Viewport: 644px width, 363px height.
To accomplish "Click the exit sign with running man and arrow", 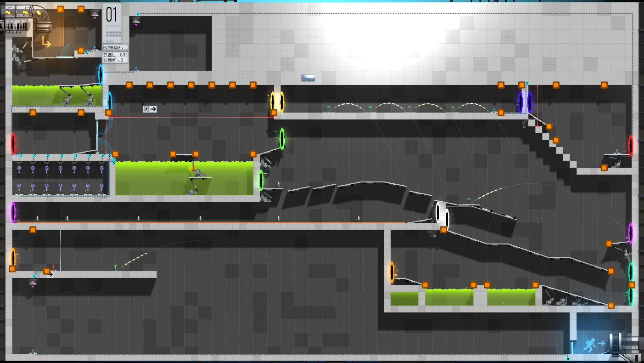I will (x=150, y=109).
